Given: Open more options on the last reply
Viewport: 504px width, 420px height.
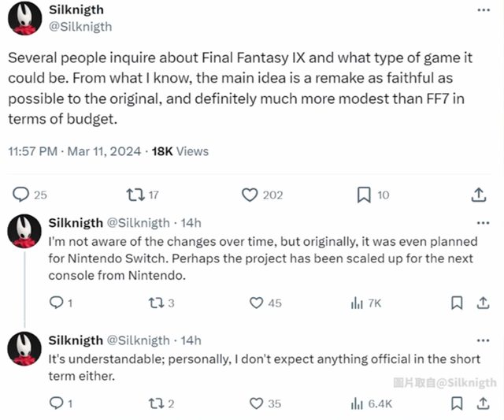Looking at the screenshot, I should coord(482,340).
